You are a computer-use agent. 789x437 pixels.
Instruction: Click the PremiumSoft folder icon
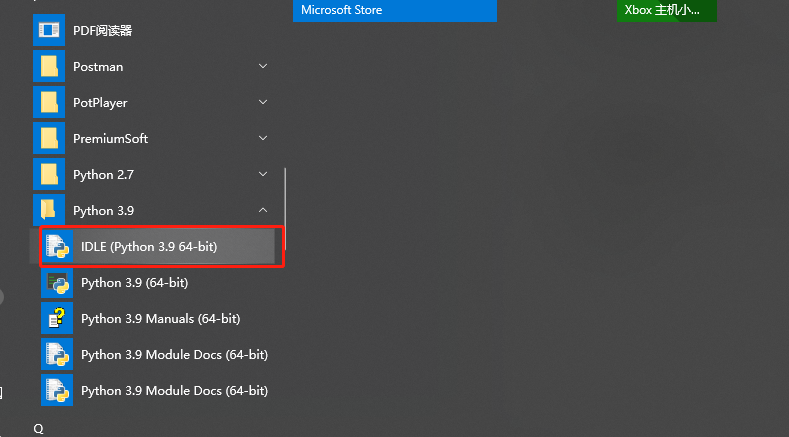click(49, 138)
